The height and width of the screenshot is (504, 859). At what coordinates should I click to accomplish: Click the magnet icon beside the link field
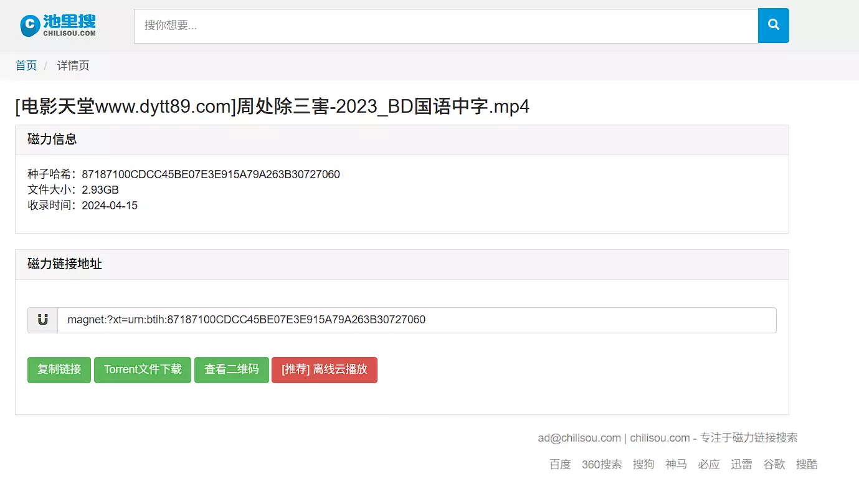43,320
